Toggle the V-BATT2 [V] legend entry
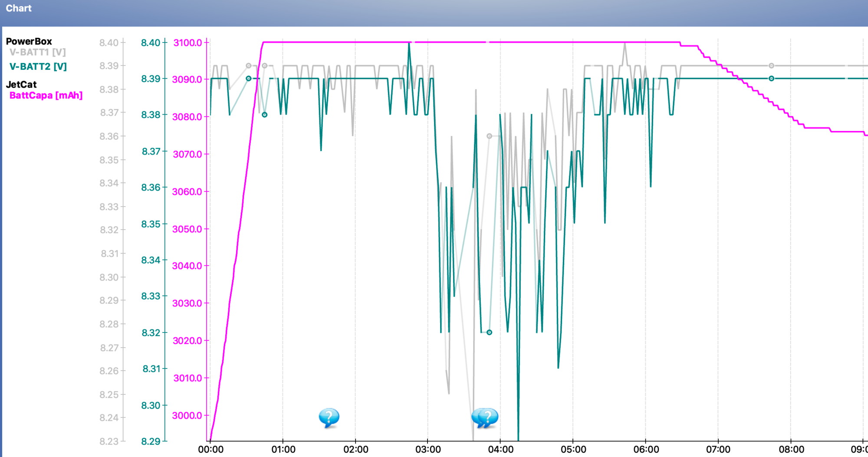Screen dimensions: 868x457 [38, 67]
